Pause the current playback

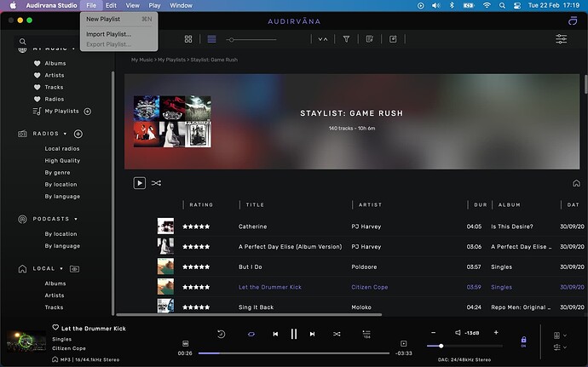tap(294, 334)
